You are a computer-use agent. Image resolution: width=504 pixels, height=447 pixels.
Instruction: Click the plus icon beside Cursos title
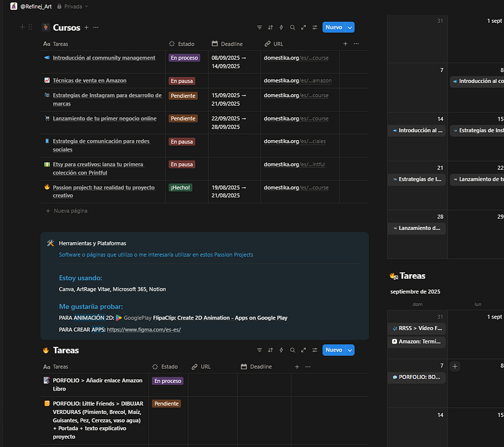click(87, 28)
